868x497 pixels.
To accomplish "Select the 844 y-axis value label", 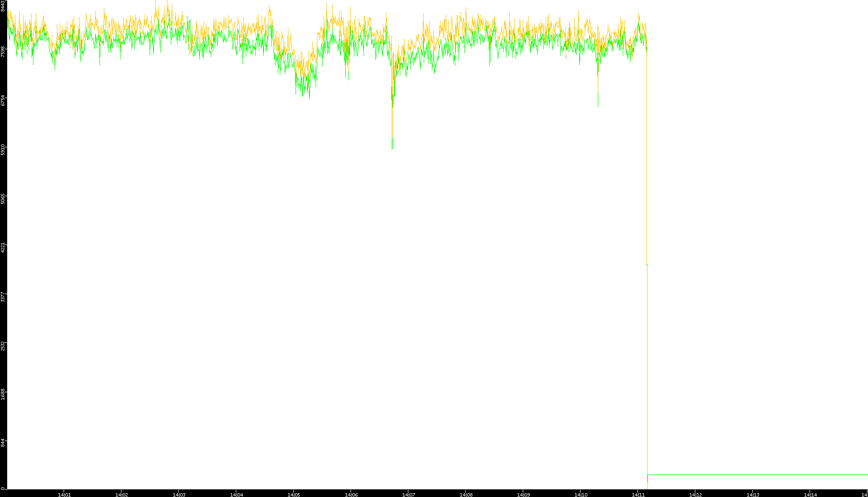I will pyautogui.click(x=3, y=443).
